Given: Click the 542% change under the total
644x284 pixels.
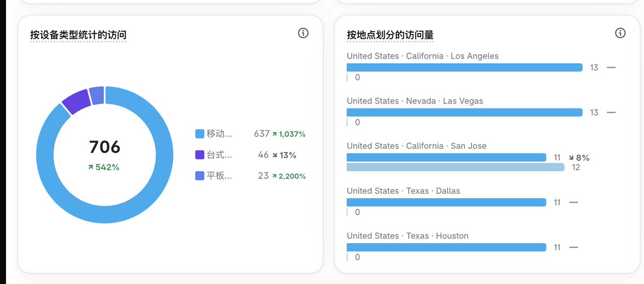Looking at the screenshot, I should tap(104, 168).
